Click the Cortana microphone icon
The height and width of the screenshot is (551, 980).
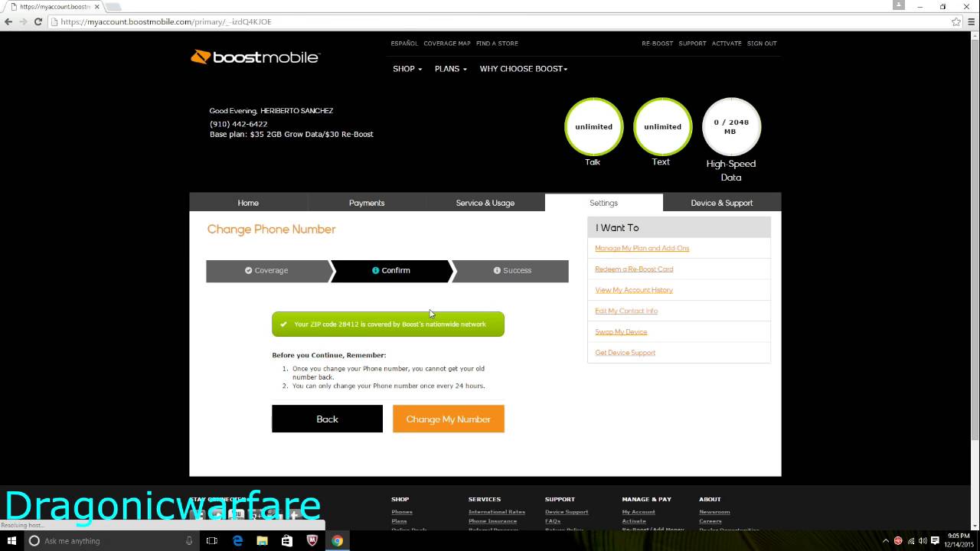pos(189,541)
